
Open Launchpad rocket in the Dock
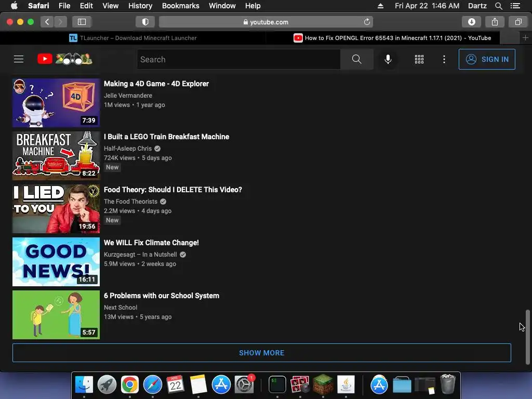point(107,384)
